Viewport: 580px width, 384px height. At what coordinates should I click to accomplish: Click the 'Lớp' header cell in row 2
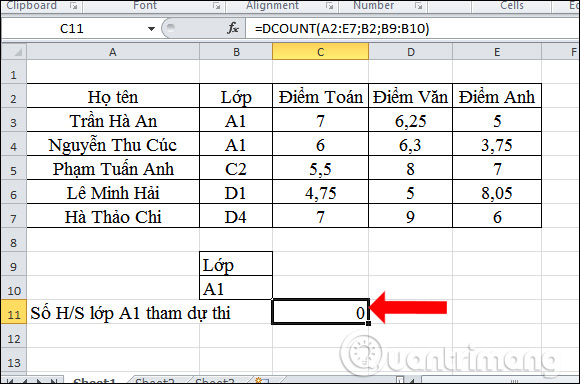236,97
